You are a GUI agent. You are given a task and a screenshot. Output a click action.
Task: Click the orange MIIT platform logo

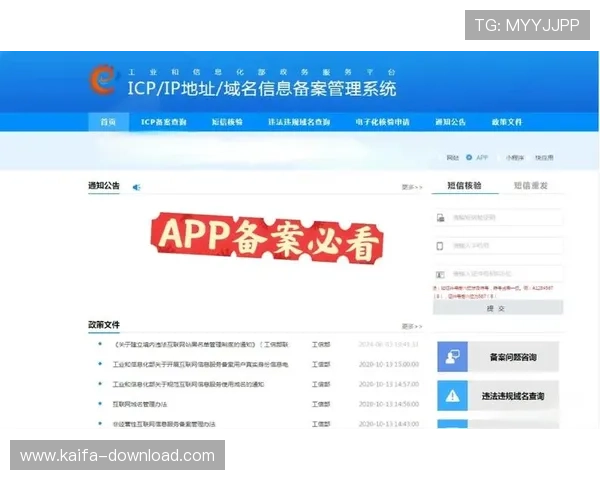[x=103, y=80]
